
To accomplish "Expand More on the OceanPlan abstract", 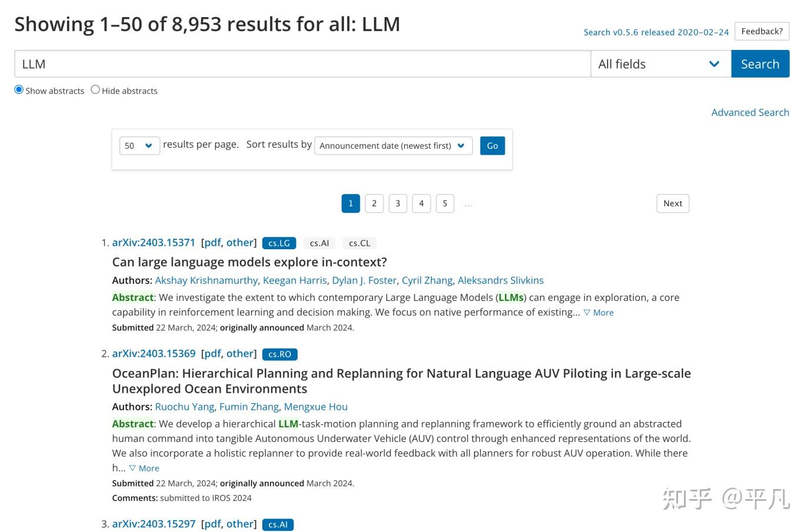I will pos(144,469).
